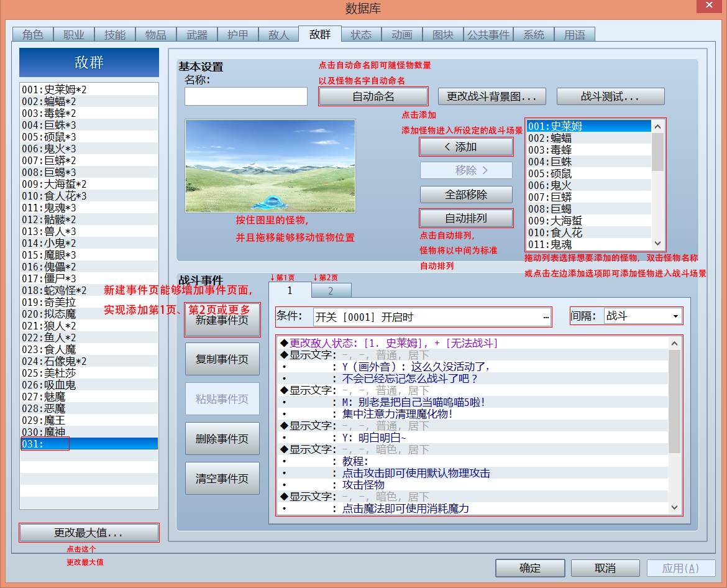
Task: Click the slime in battle preview
Action: click(270, 203)
